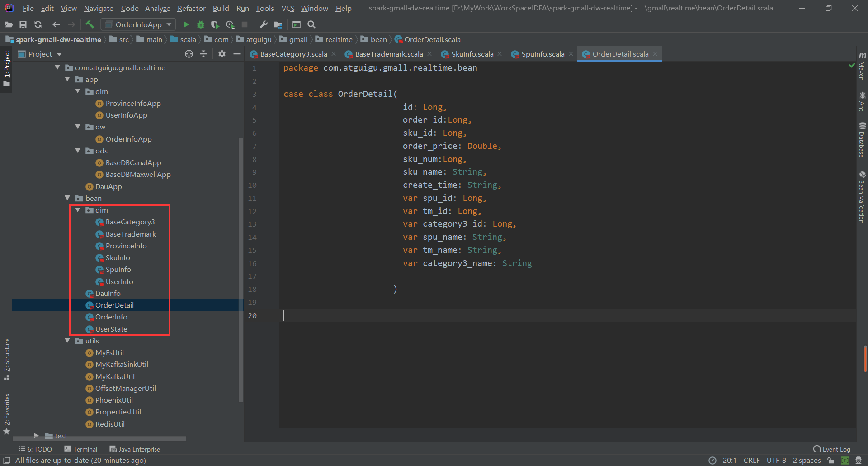This screenshot has height=466, width=868.
Task: Hide the Project panel with minus icon
Action: click(236, 54)
